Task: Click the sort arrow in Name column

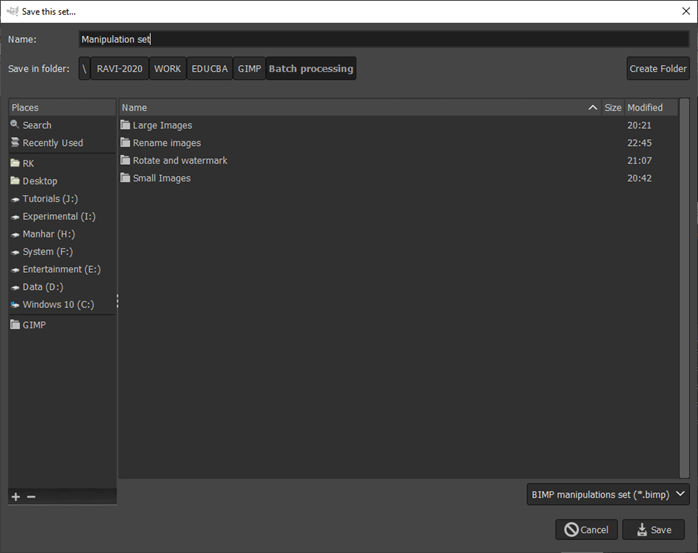Action: tap(592, 107)
